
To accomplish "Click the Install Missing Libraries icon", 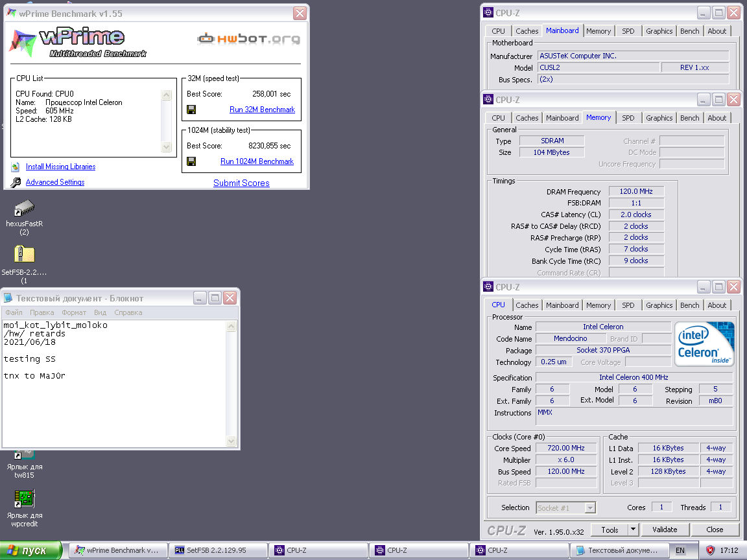I will 16,167.
